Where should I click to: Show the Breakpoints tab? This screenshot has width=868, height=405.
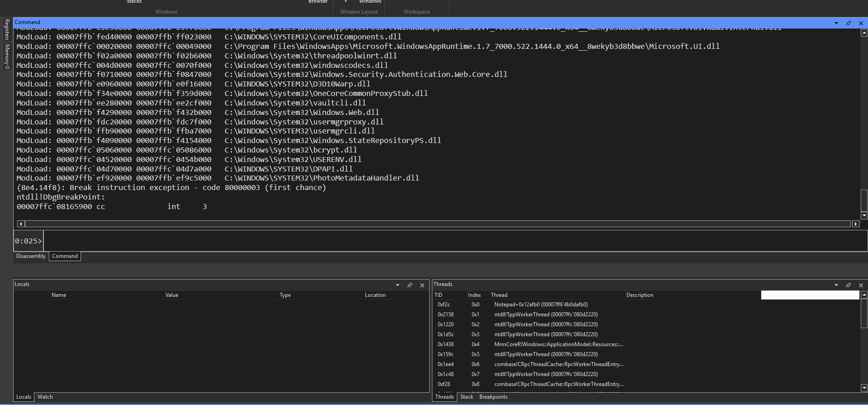[493, 397]
